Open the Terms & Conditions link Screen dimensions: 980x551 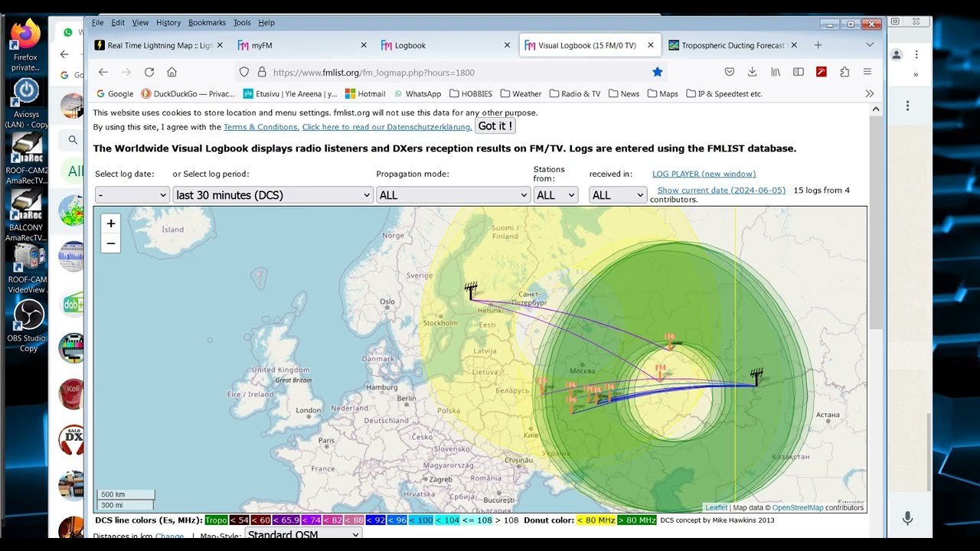(x=261, y=127)
